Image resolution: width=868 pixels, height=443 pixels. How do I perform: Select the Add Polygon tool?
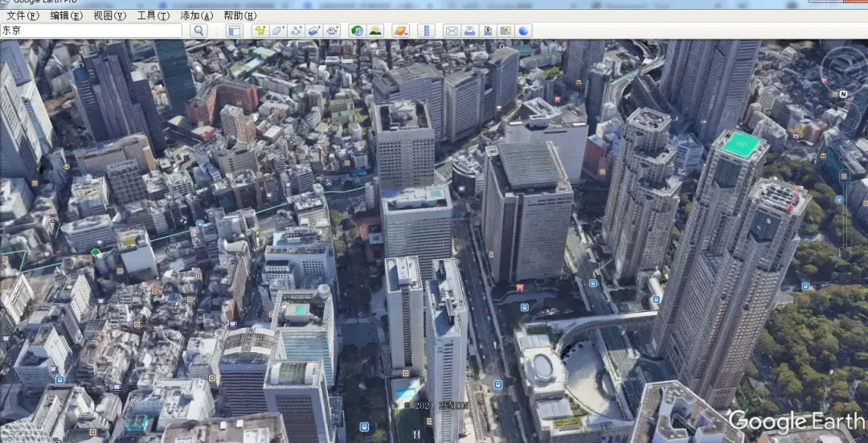(x=278, y=31)
